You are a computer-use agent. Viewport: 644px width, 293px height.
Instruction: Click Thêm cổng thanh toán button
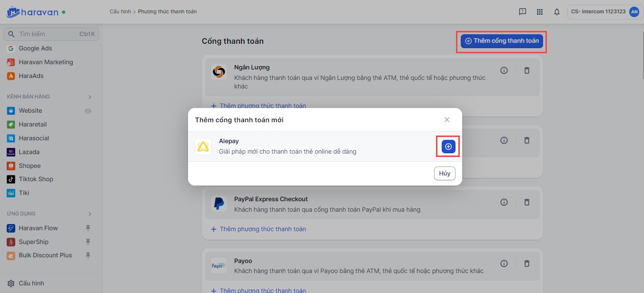click(x=502, y=41)
